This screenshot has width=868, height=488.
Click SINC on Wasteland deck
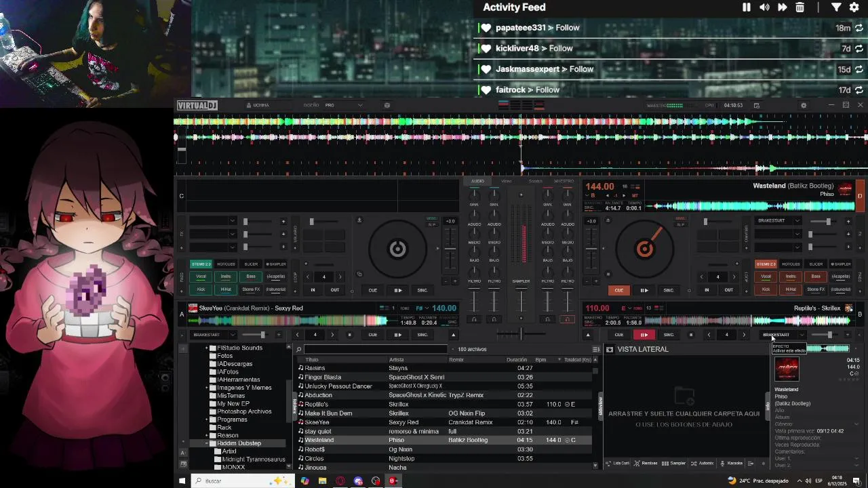click(x=669, y=290)
